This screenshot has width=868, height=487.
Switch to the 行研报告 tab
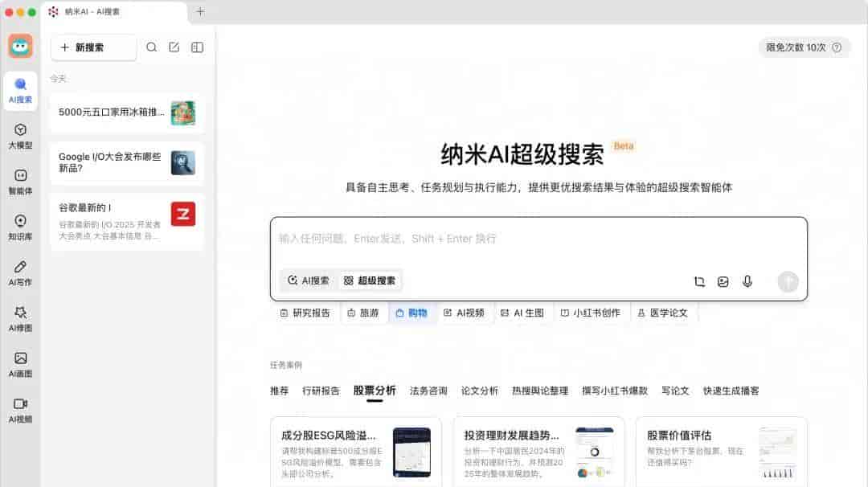(321, 391)
